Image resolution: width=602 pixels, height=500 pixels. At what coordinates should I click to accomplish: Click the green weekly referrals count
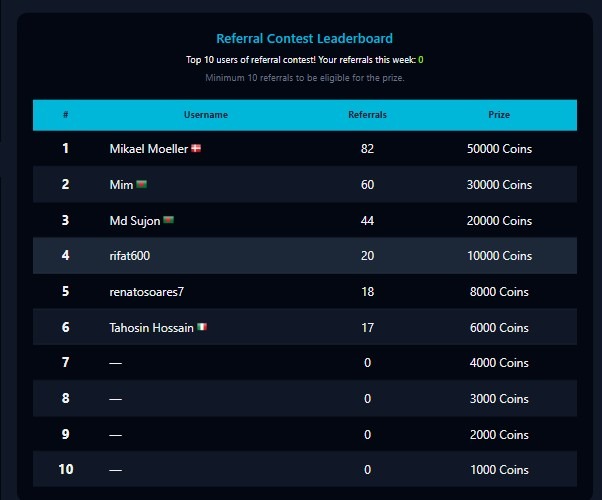tap(421, 60)
